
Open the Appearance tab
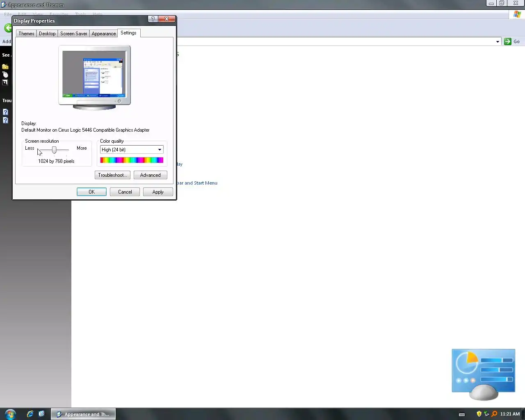pyautogui.click(x=104, y=34)
